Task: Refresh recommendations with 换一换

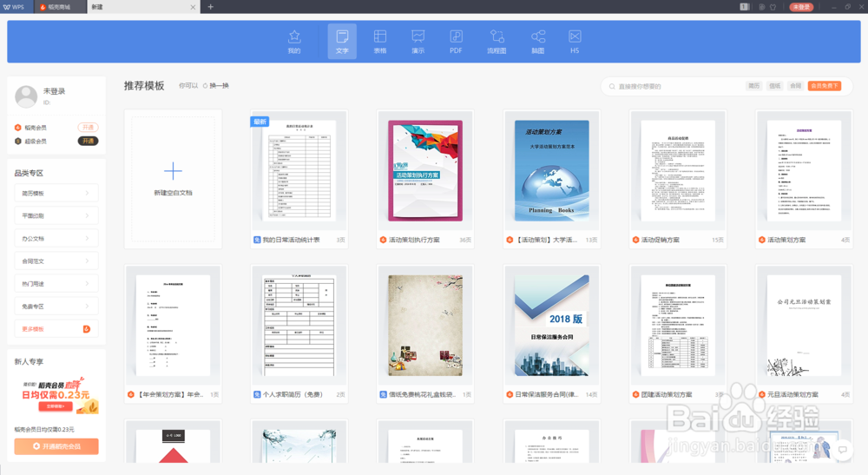Action: 215,85
